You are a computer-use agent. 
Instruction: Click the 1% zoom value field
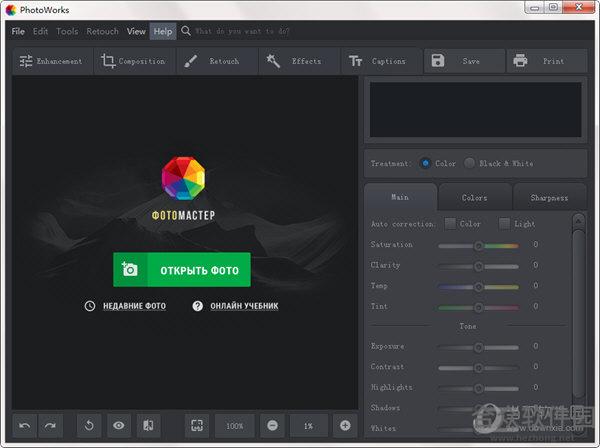tap(308, 426)
